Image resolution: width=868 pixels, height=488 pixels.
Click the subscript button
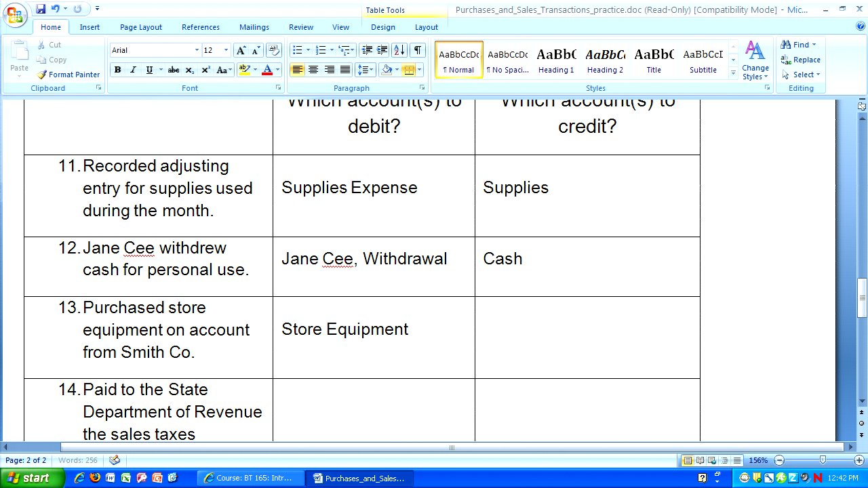coord(190,70)
